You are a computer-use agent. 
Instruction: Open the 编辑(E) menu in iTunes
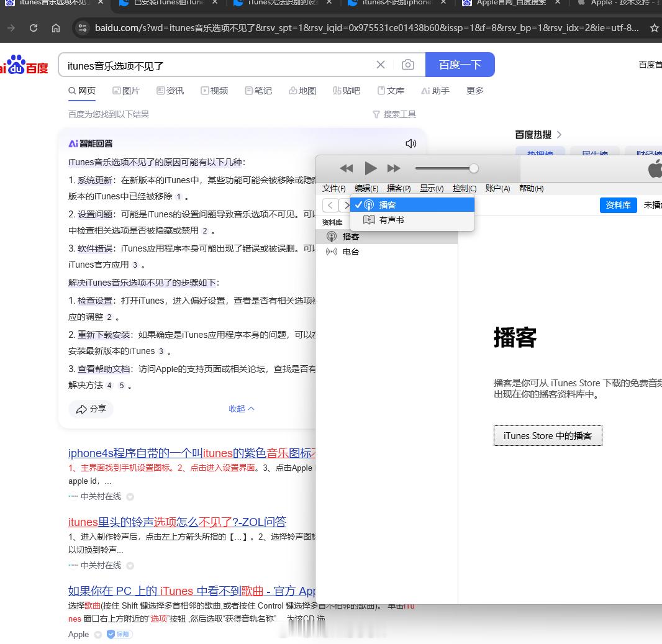click(366, 188)
